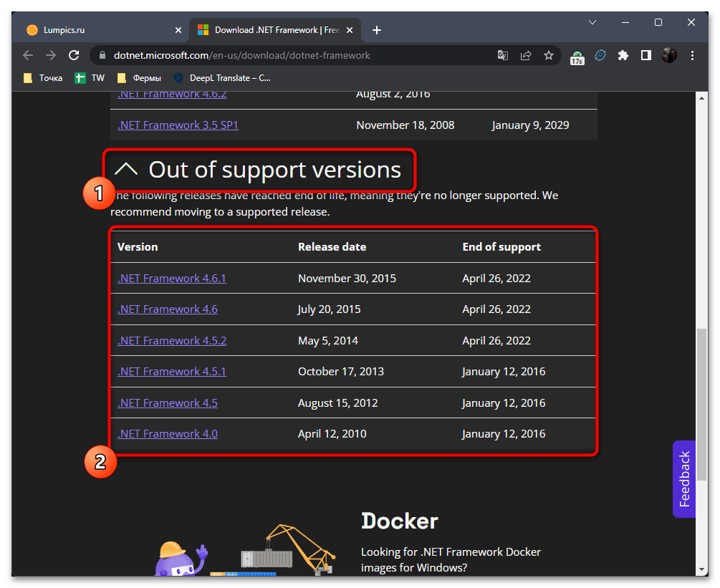Open the .NET Framework 4.0 link
720x588 pixels.
167,434
